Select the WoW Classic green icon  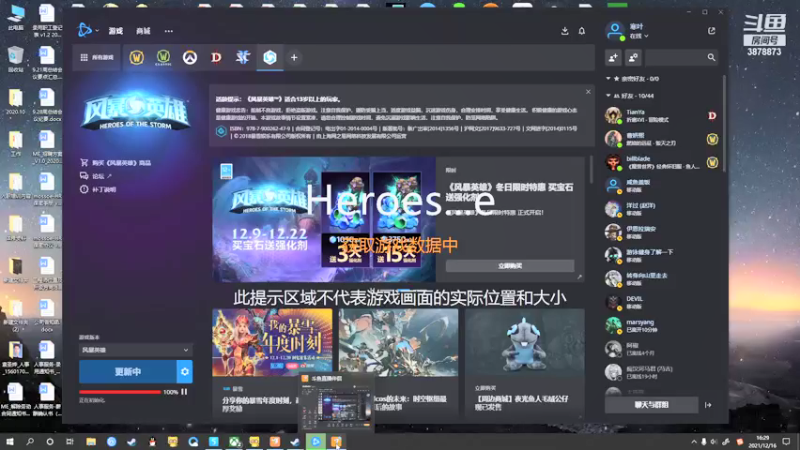point(163,57)
